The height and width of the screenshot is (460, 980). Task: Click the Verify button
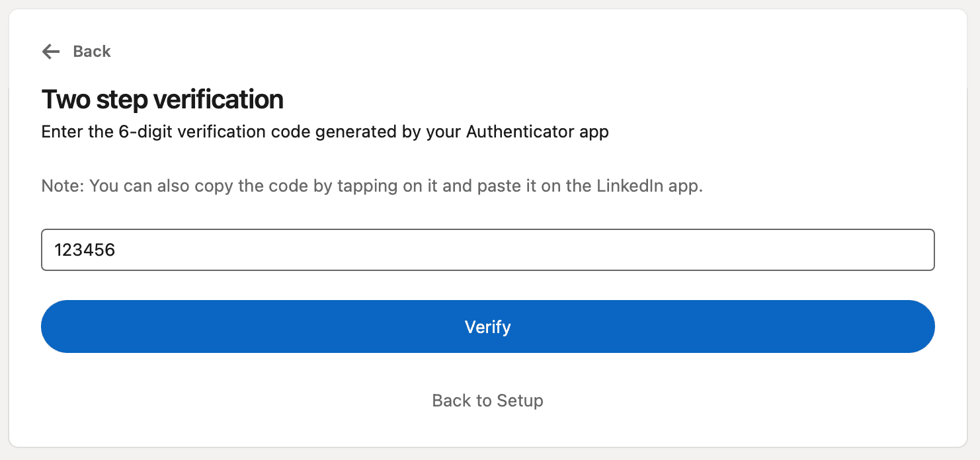(x=488, y=326)
